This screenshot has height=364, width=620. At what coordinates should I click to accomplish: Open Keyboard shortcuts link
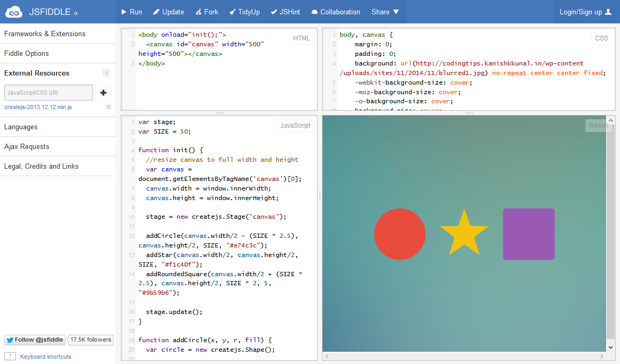tap(45, 357)
